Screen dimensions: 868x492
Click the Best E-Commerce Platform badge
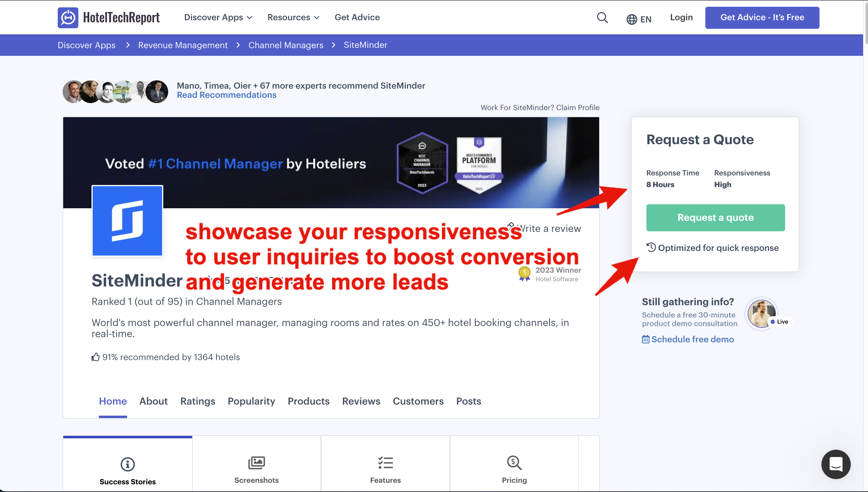click(479, 165)
